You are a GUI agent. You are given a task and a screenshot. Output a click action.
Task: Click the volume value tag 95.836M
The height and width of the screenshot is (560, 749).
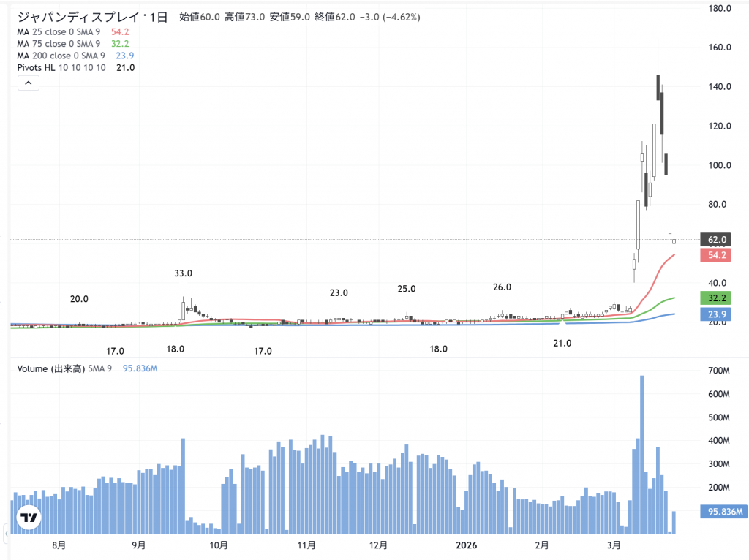tap(721, 512)
